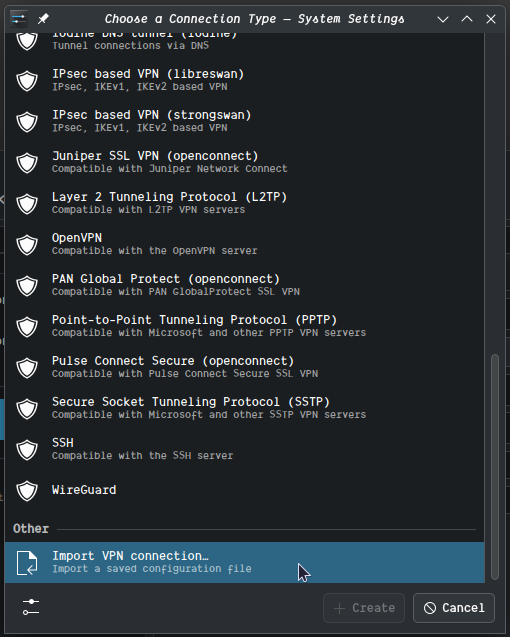This screenshot has height=637, width=510.
Task: Open the System Settings app icon menu in title bar
Action: pos(19,19)
